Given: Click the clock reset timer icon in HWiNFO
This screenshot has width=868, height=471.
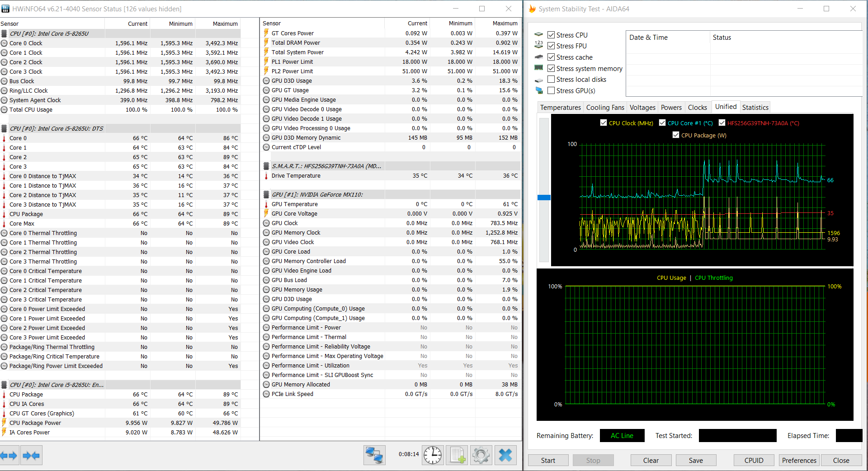Looking at the screenshot, I should [x=433, y=455].
